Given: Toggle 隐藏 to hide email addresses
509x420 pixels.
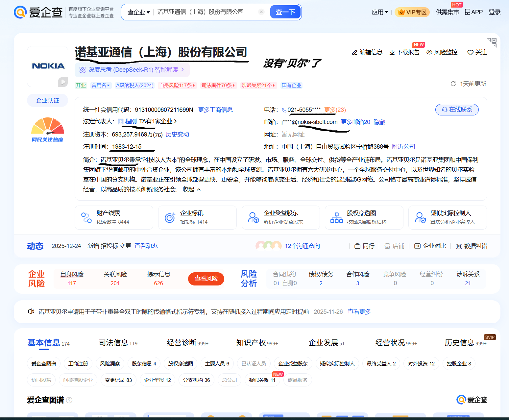Looking at the screenshot, I should [379, 122].
